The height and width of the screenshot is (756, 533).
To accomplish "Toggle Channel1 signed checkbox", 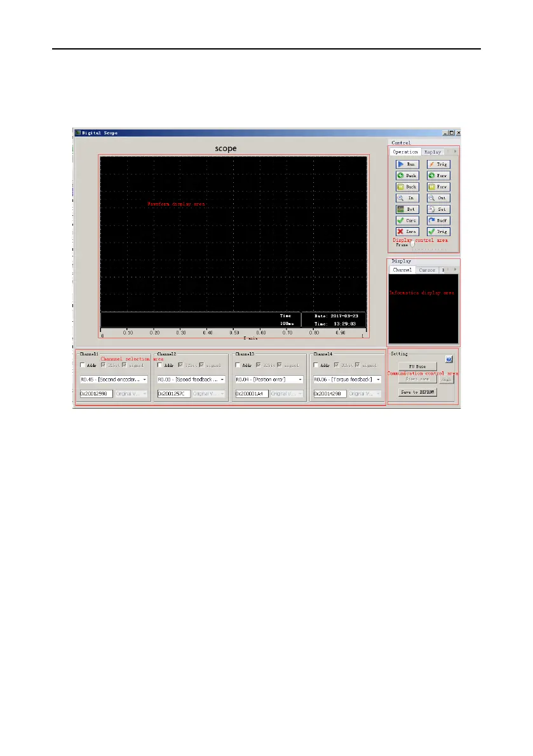I will [125, 365].
